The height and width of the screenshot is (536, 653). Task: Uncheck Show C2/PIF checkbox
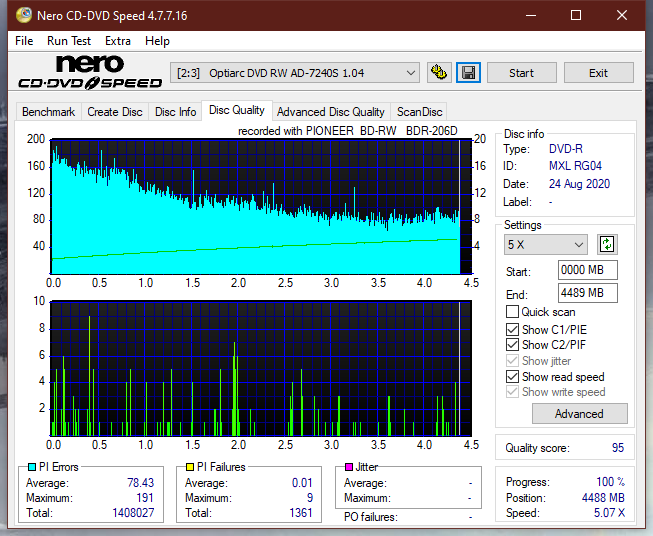pos(512,345)
